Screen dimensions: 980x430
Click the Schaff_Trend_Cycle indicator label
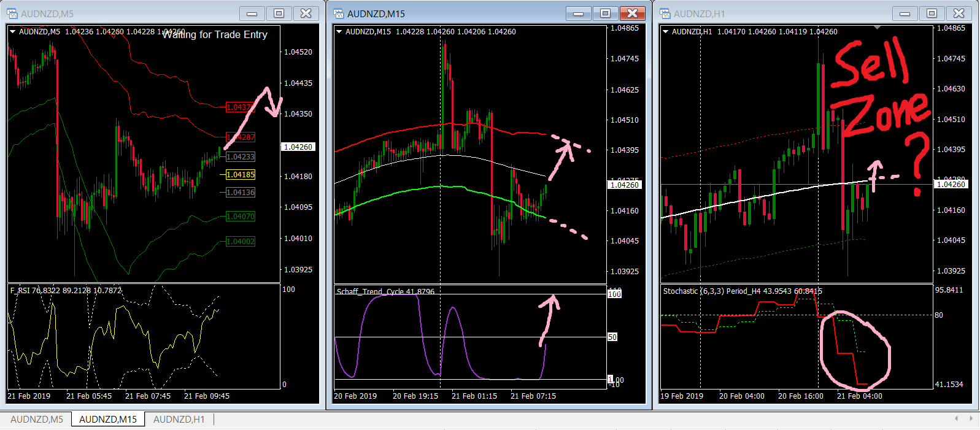click(x=385, y=291)
